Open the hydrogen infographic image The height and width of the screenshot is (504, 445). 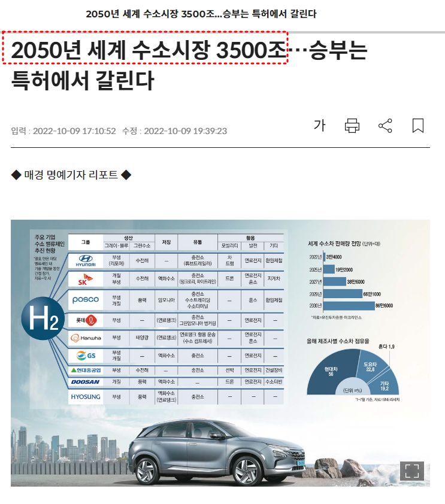(x=220, y=353)
